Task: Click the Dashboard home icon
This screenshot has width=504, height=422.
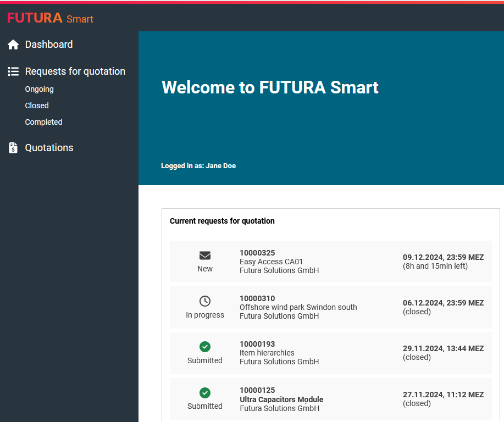Action: pos(13,45)
